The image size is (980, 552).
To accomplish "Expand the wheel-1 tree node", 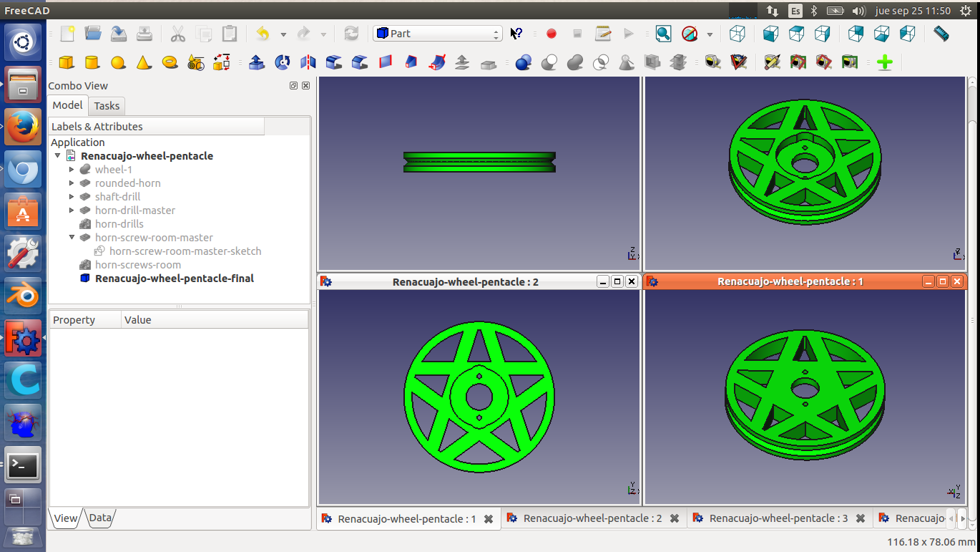I will tap(72, 170).
